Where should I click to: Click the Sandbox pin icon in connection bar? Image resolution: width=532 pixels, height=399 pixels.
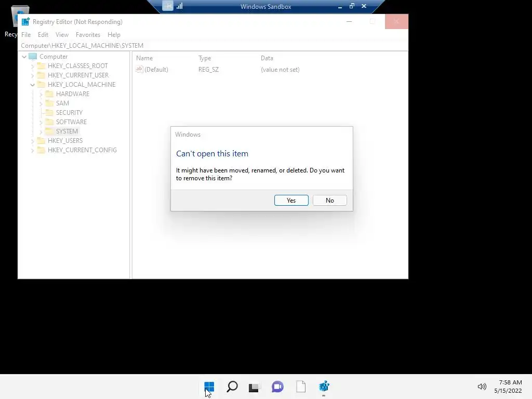(x=168, y=6)
